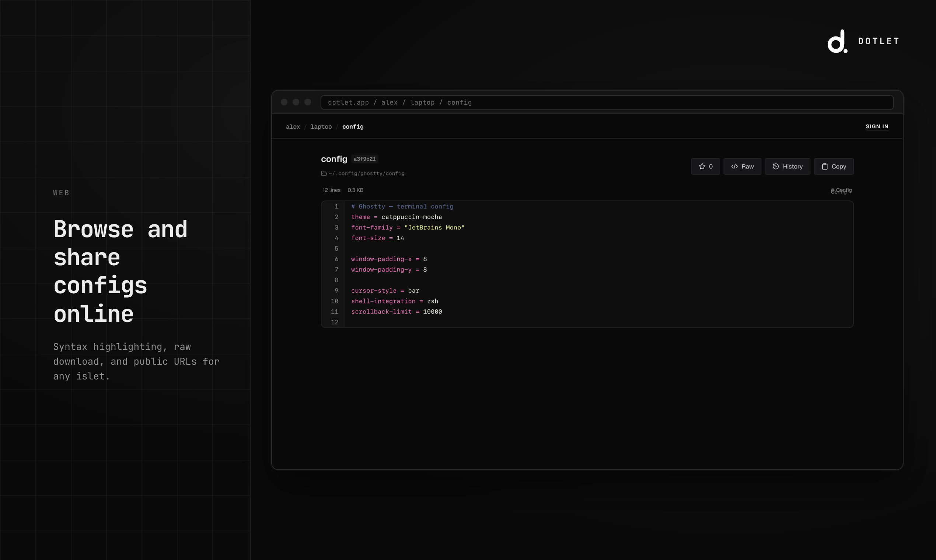
Task: Click line number 5 in gutter
Action: (336, 249)
